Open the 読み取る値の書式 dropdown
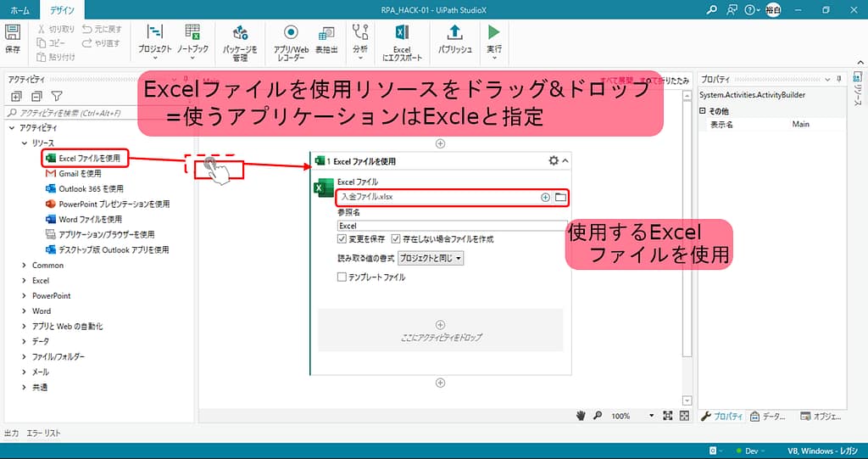This screenshot has width=868, height=459. [431, 258]
